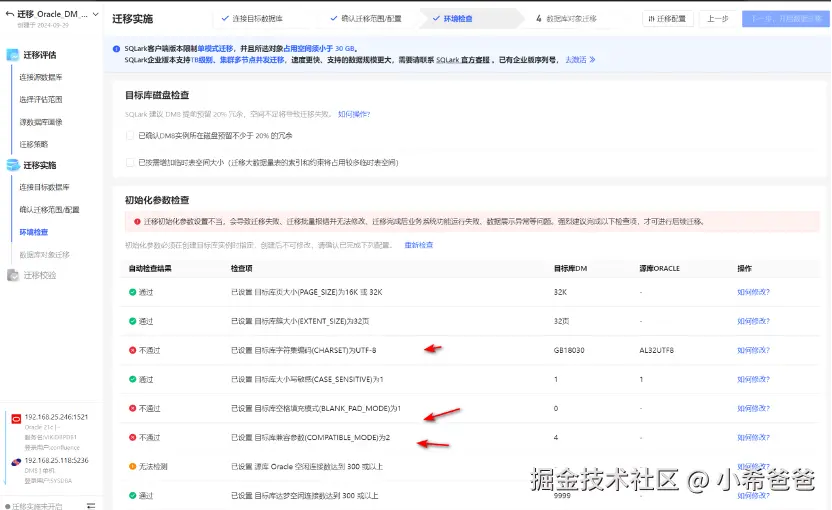Image resolution: width=832 pixels, height=510 pixels.
Task: Select step 4 数据库对象迁移 tab at top
Action: click(566, 19)
